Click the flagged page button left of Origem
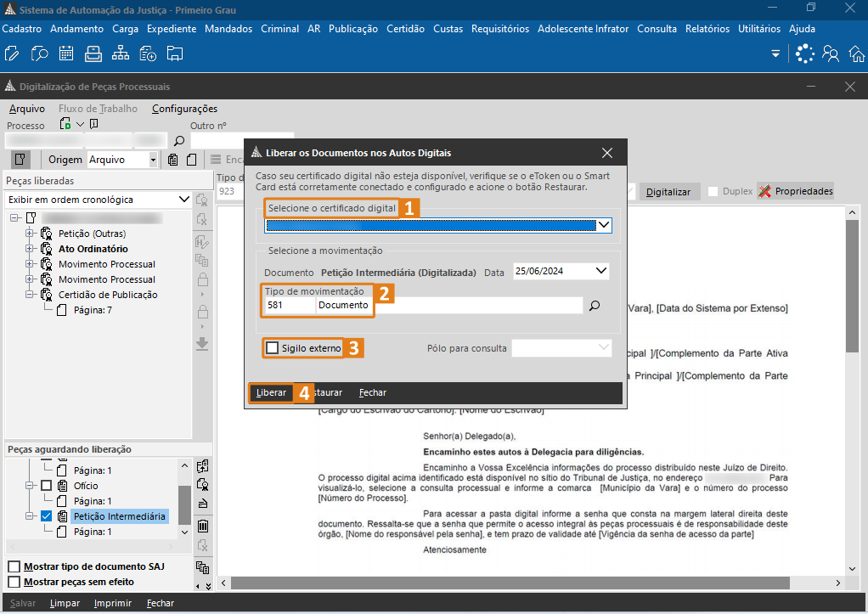Screen dimensions: 868x614 [20, 160]
